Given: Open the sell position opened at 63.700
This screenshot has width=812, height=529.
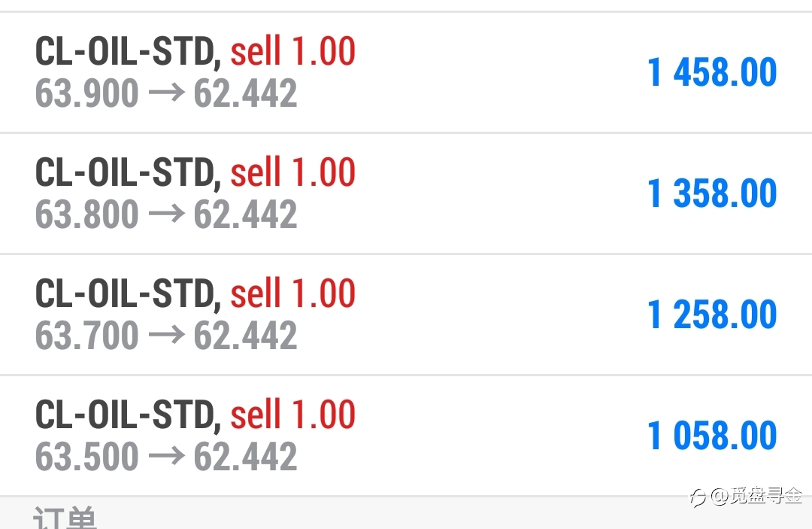Looking at the screenshot, I should click(406, 315).
